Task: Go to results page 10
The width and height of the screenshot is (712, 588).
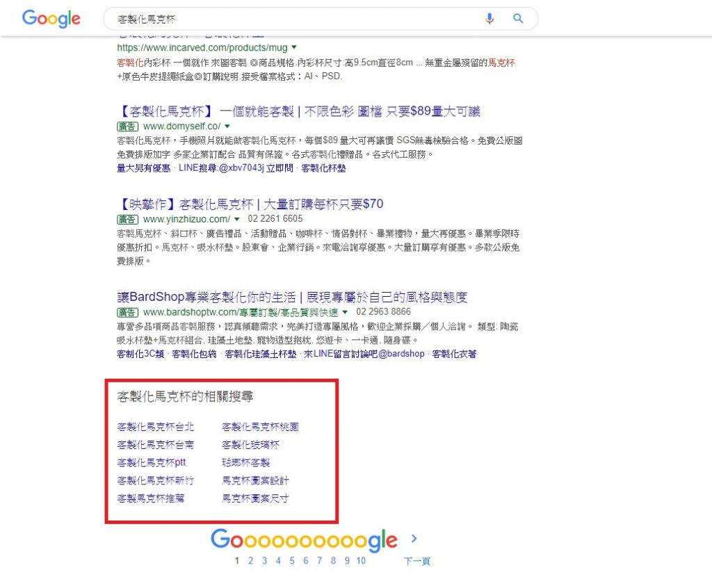Action: click(361, 561)
